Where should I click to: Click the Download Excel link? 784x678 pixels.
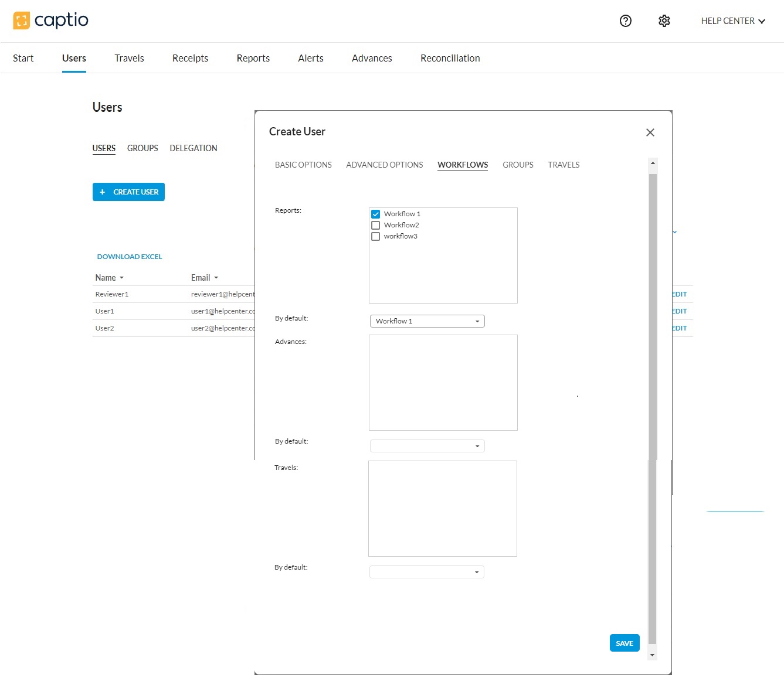(130, 257)
